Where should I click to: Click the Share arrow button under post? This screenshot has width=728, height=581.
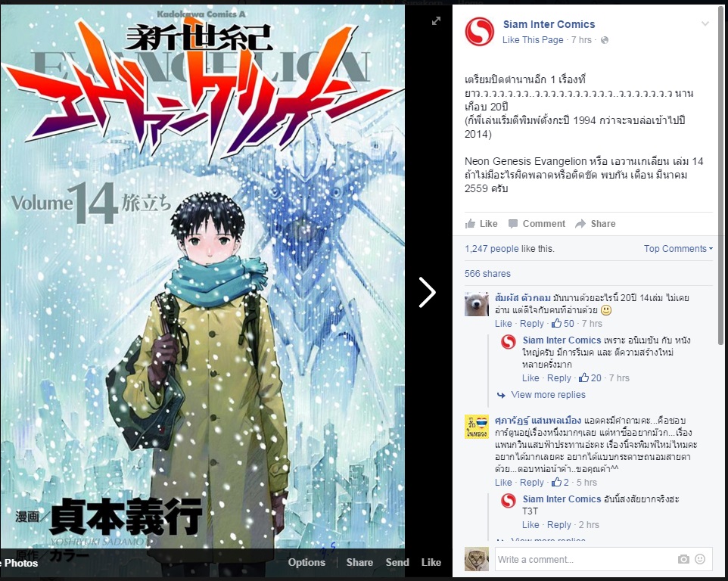[x=596, y=224]
